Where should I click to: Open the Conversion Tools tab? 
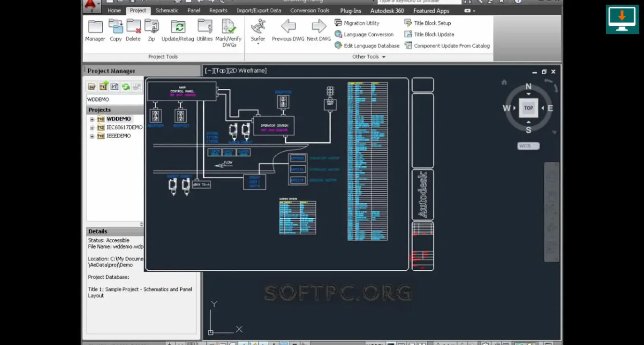click(x=310, y=10)
